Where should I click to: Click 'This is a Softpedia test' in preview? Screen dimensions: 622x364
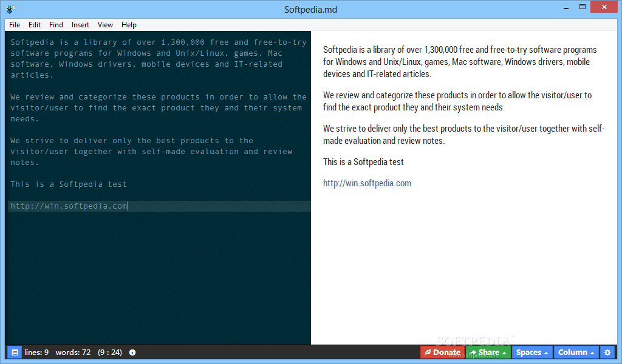coord(363,161)
